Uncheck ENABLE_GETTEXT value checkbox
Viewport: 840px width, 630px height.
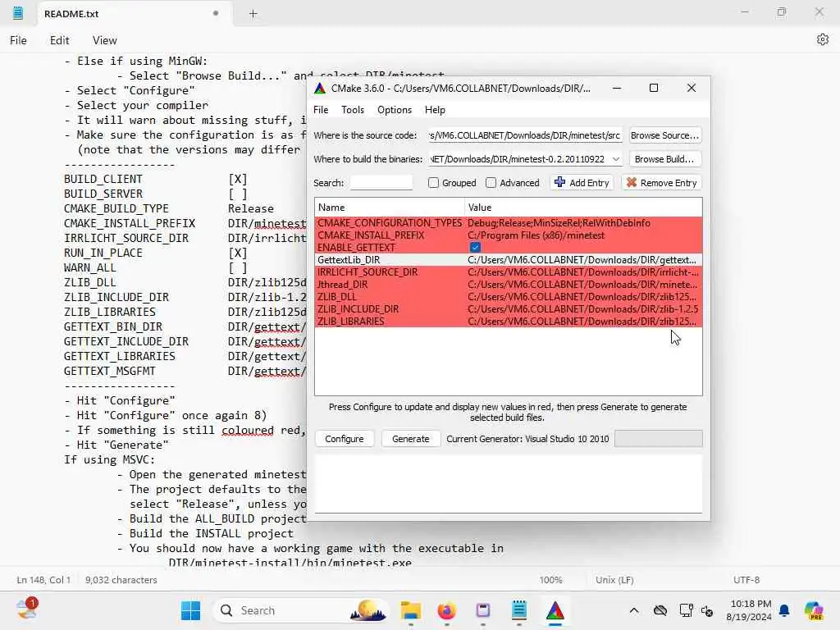(475, 248)
